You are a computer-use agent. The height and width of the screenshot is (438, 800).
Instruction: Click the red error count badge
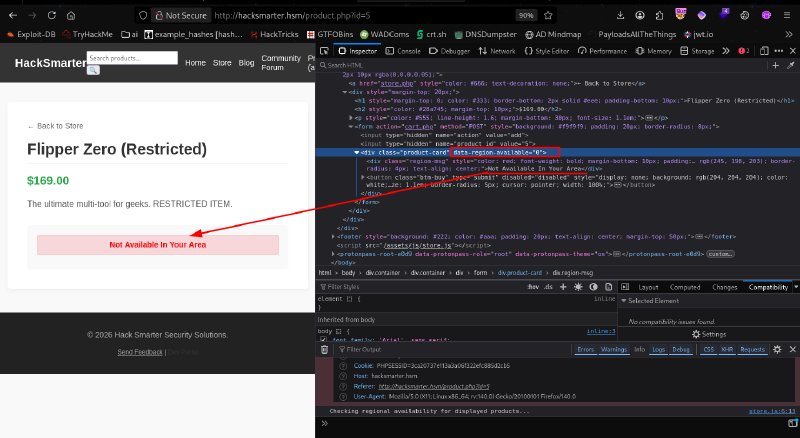743,51
